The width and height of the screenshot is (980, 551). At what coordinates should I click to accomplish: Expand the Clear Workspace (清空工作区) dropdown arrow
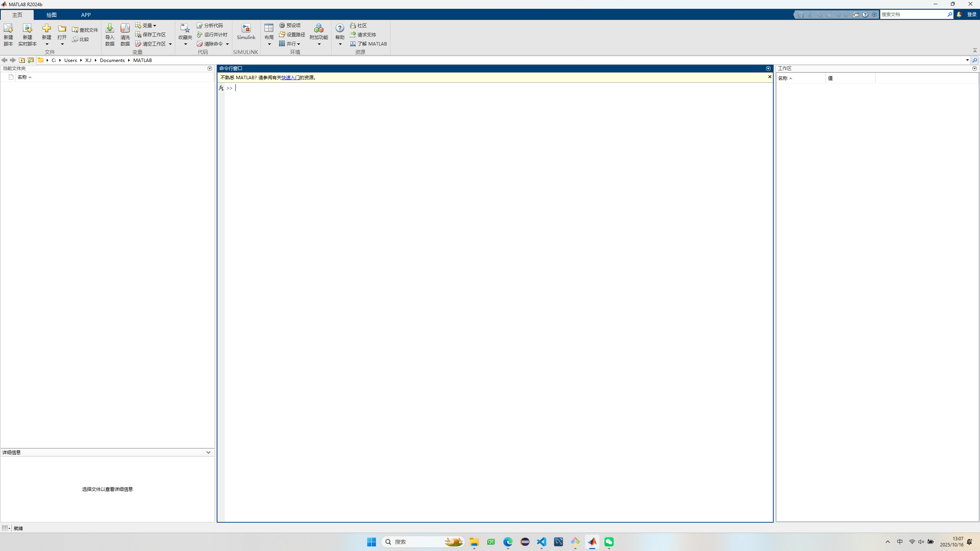coord(170,44)
